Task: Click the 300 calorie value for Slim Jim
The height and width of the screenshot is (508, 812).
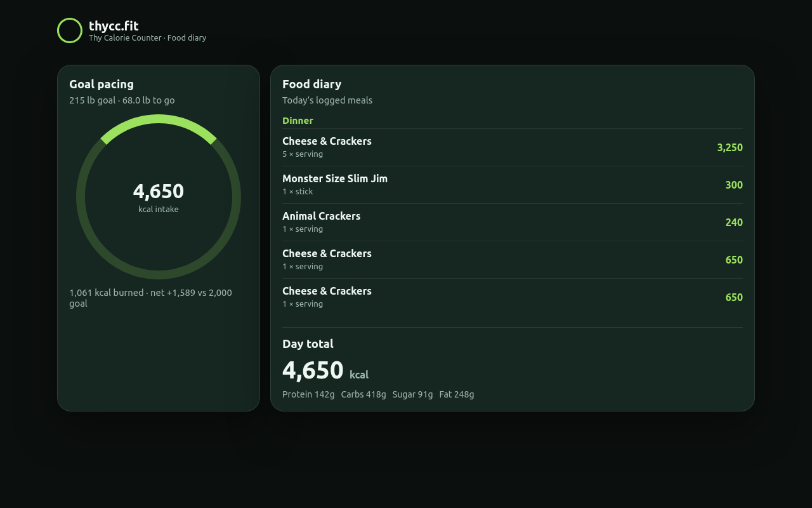Action: click(x=734, y=185)
